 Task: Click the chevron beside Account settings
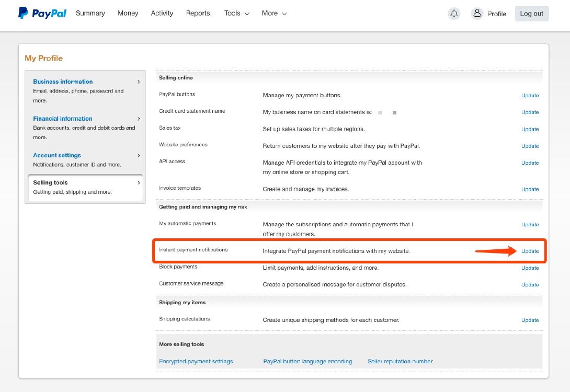(139, 155)
